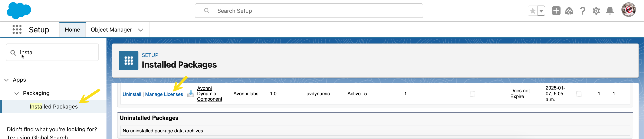The image size is (644, 139).
Task: Add current page to favorites star
Action: pyautogui.click(x=532, y=11)
